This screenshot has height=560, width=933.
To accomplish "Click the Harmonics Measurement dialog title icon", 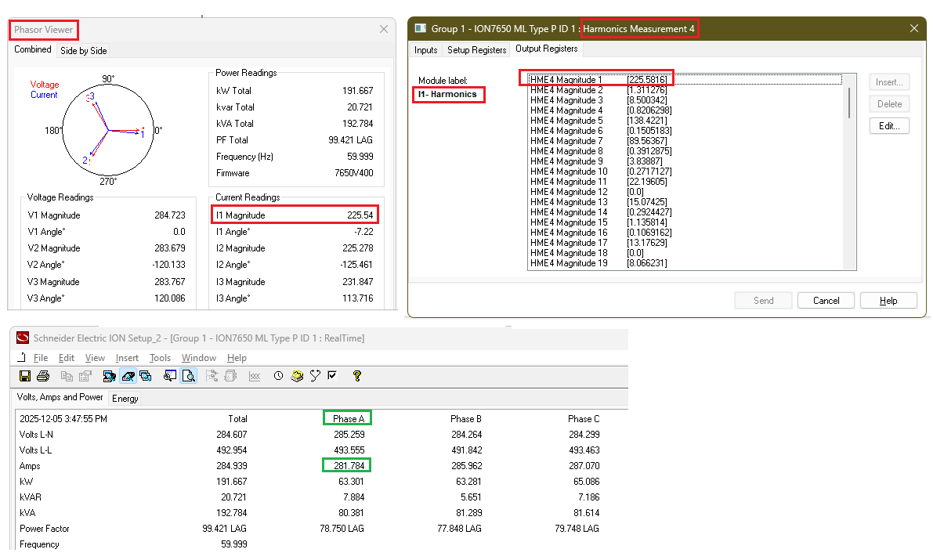I will point(421,28).
